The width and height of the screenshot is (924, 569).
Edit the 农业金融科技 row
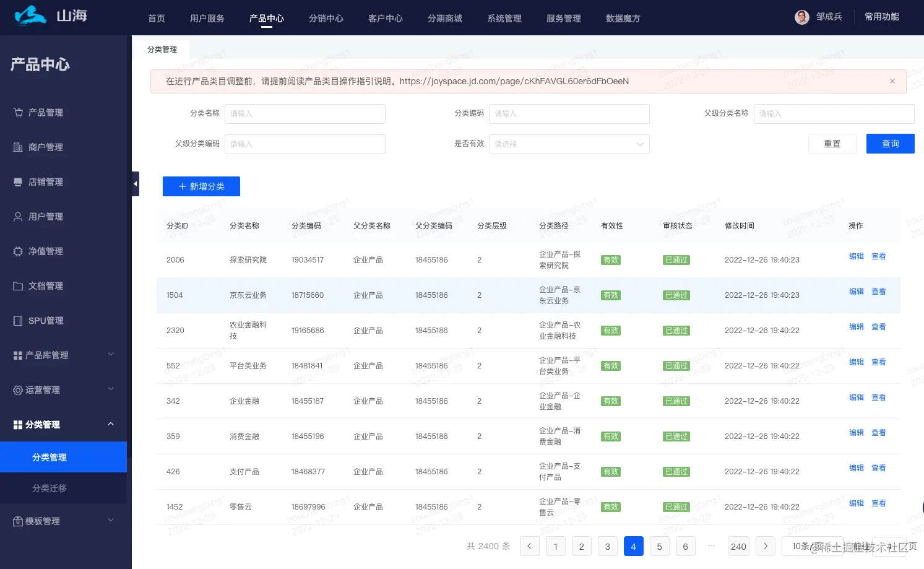857,327
